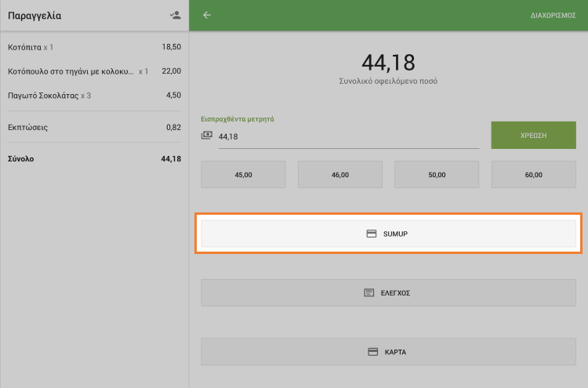
Task: Click the Παραγγελία panel title
Action: [x=34, y=16]
